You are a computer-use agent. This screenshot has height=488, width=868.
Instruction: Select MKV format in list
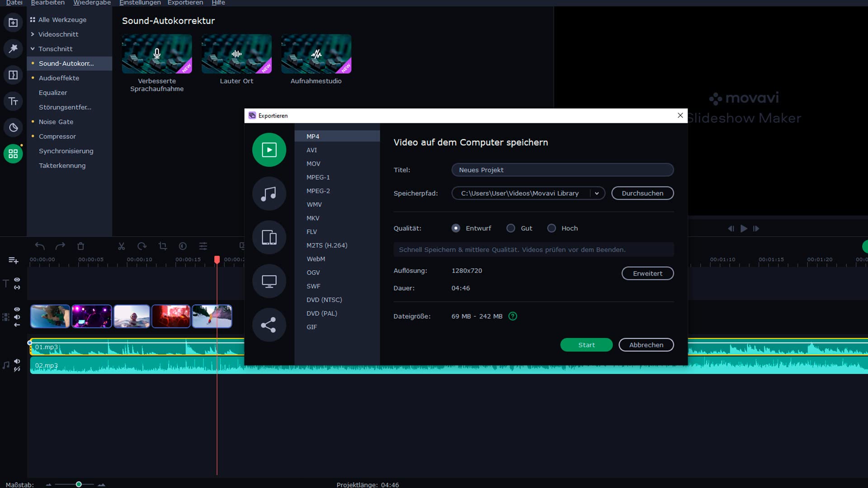(x=337, y=218)
